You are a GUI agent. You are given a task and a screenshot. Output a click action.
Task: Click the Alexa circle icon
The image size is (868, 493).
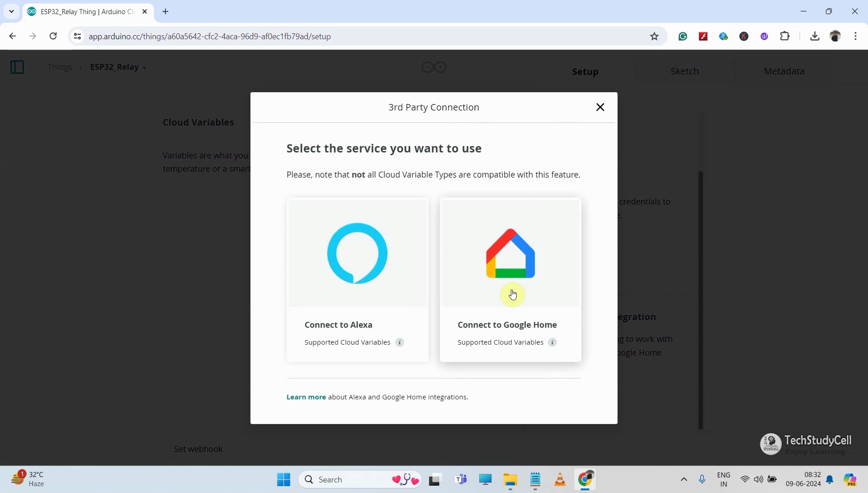coord(357,253)
